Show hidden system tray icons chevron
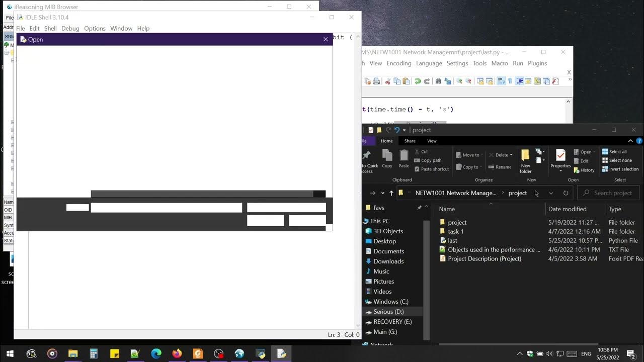 (x=520, y=354)
